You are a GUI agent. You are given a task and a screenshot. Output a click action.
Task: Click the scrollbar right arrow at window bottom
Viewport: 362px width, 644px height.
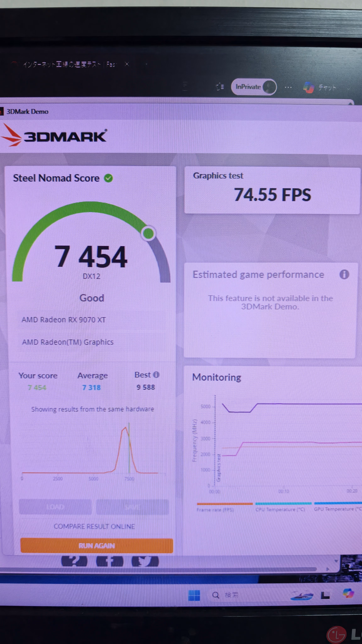pos(328,569)
